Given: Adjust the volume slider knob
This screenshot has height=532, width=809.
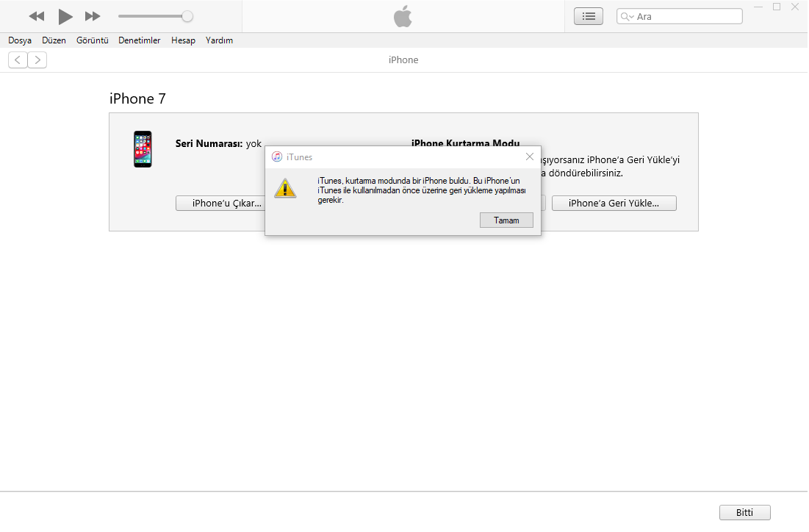Looking at the screenshot, I should click(x=187, y=16).
